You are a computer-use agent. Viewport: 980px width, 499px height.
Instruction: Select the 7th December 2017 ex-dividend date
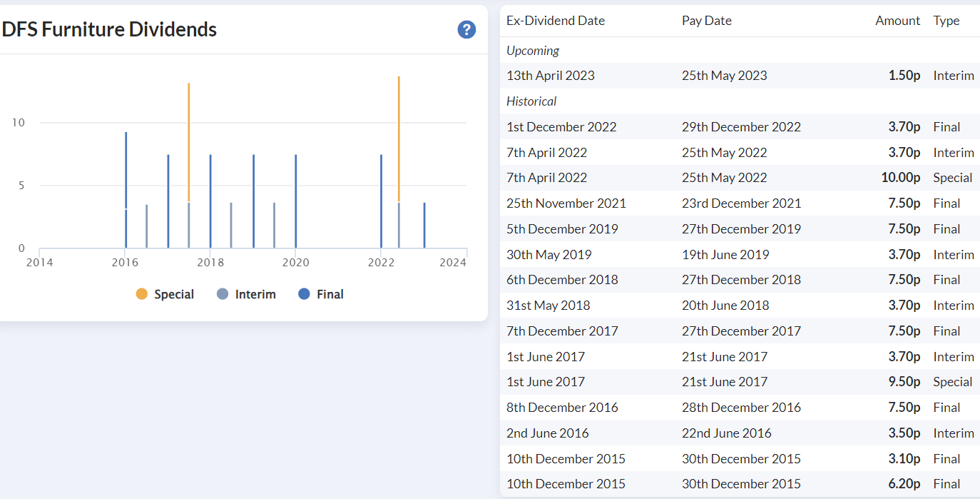[562, 331]
